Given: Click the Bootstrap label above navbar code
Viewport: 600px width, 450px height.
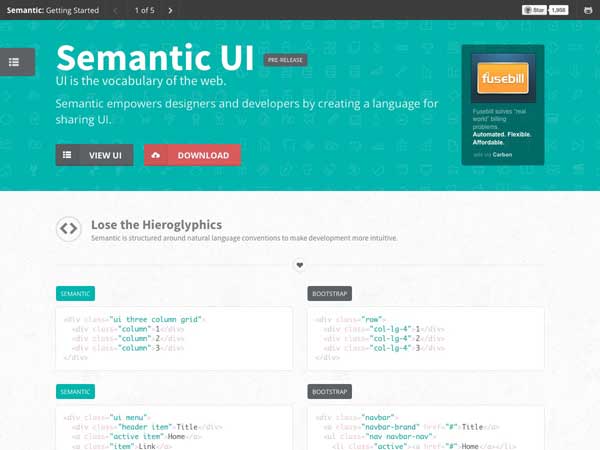Looking at the screenshot, I should (x=329, y=391).
